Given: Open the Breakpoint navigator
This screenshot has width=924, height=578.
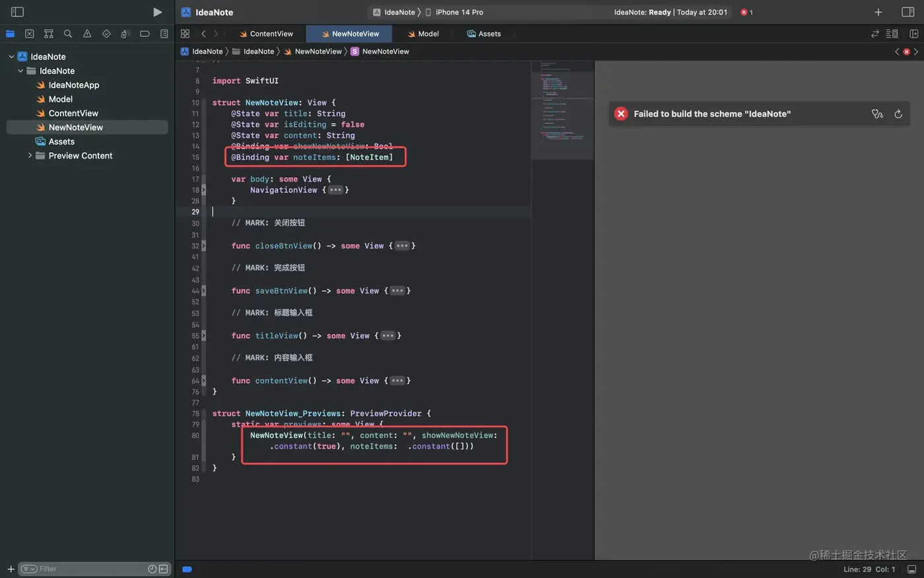Looking at the screenshot, I should 145,34.
